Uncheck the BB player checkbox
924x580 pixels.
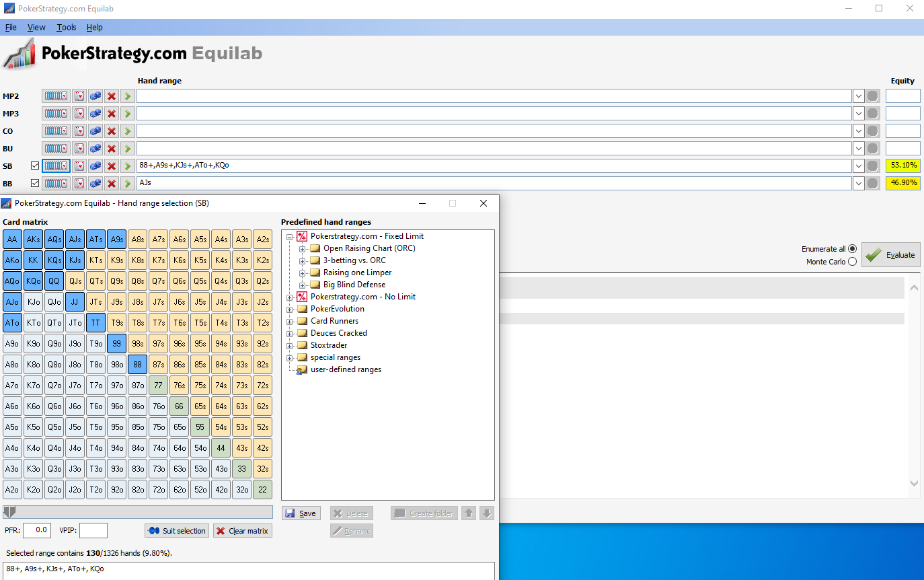(x=35, y=183)
